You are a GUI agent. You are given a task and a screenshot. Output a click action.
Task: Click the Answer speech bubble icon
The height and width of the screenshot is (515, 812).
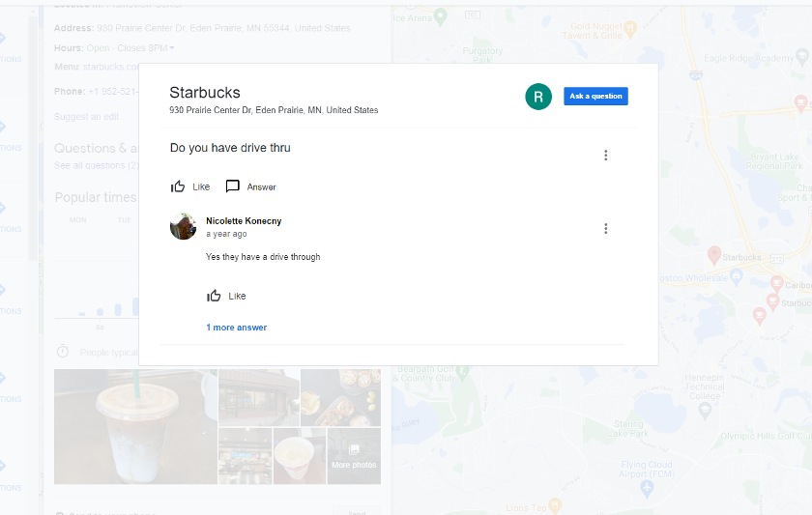tap(233, 186)
